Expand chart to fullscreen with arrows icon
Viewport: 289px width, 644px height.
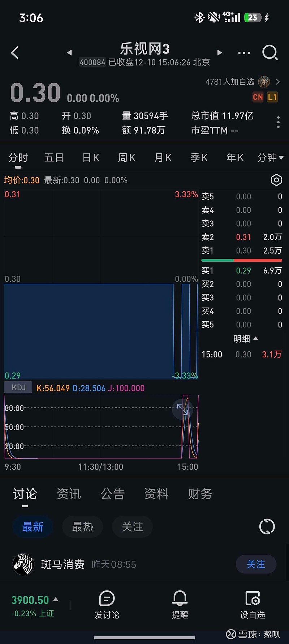[182, 409]
